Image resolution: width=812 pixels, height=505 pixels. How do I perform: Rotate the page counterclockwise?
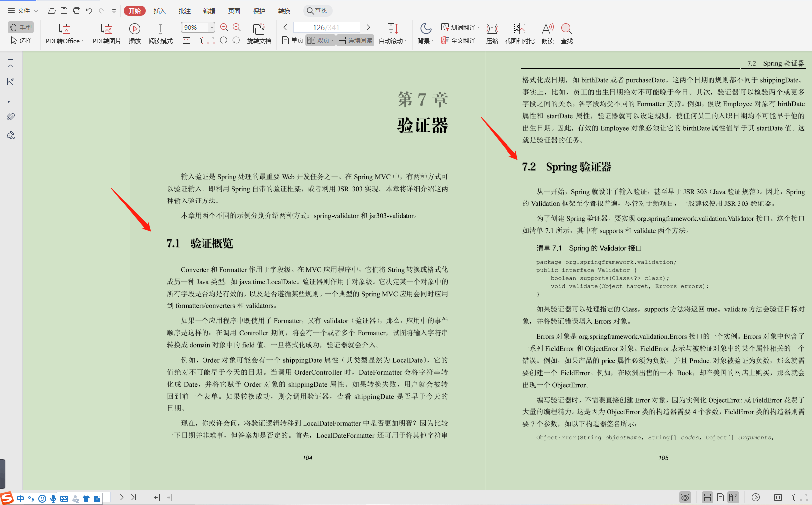coord(236,40)
